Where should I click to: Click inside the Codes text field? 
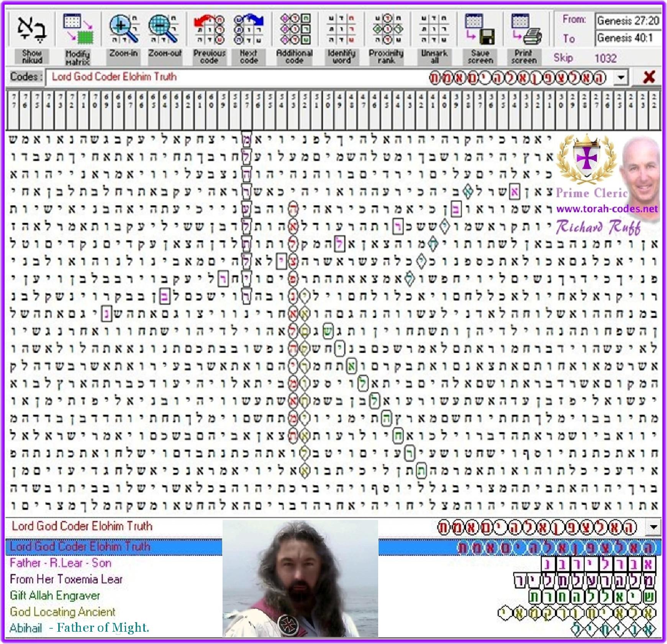(x=153, y=78)
